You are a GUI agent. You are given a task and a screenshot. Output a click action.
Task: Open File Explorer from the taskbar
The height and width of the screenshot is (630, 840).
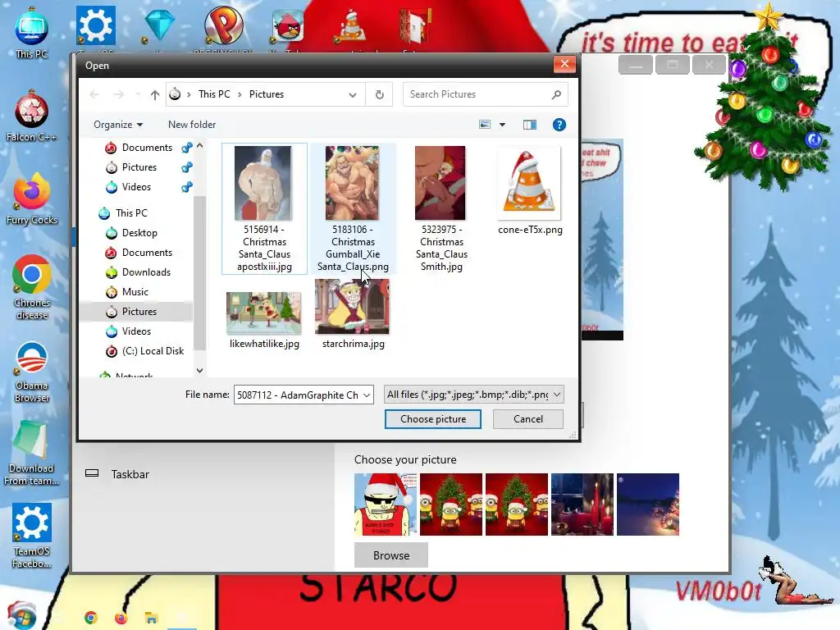pyautogui.click(x=151, y=618)
